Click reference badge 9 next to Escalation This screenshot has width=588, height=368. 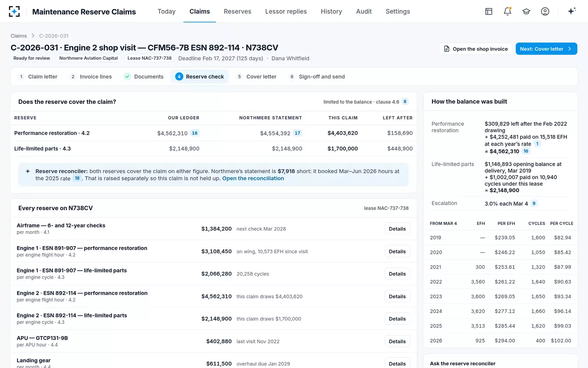(534, 203)
